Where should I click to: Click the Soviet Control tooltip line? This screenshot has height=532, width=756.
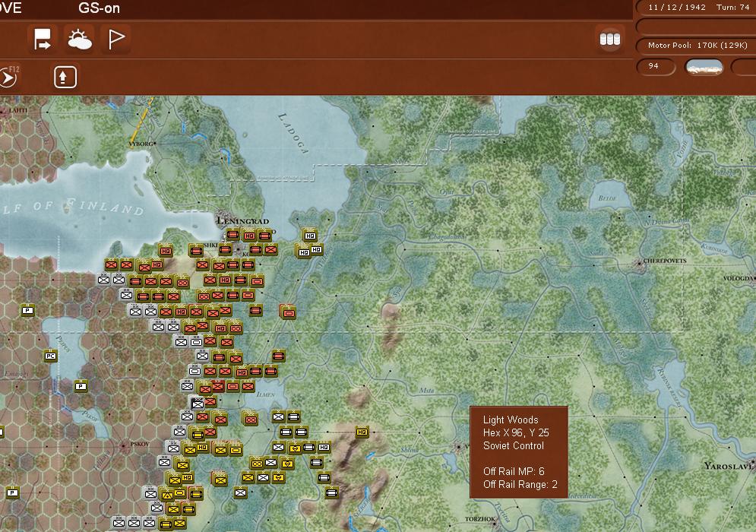(x=514, y=445)
